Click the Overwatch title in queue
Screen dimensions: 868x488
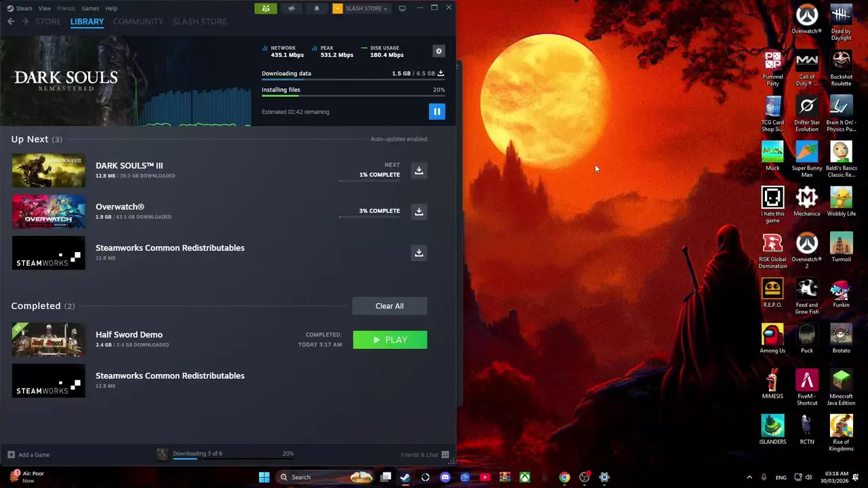click(120, 207)
